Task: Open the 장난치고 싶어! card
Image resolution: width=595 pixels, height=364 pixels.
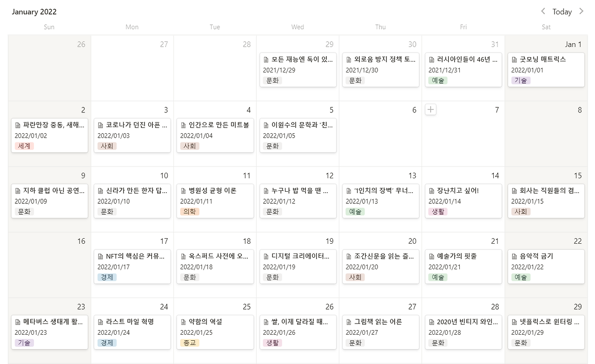Action: (462, 201)
